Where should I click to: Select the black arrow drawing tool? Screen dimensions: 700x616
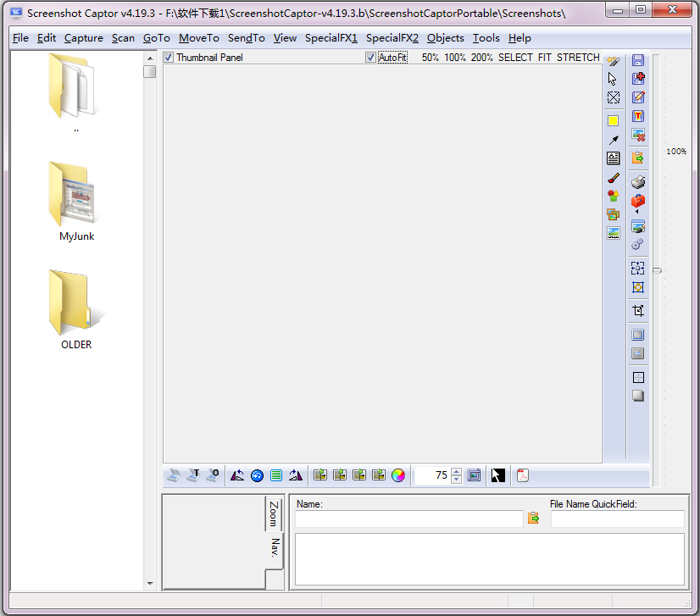[x=614, y=140]
